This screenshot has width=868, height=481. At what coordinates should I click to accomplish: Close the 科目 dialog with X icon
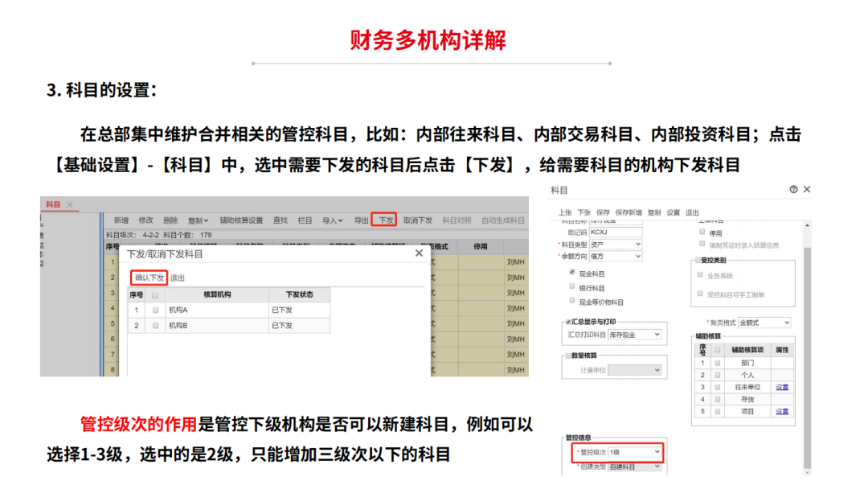coord(807,190)
